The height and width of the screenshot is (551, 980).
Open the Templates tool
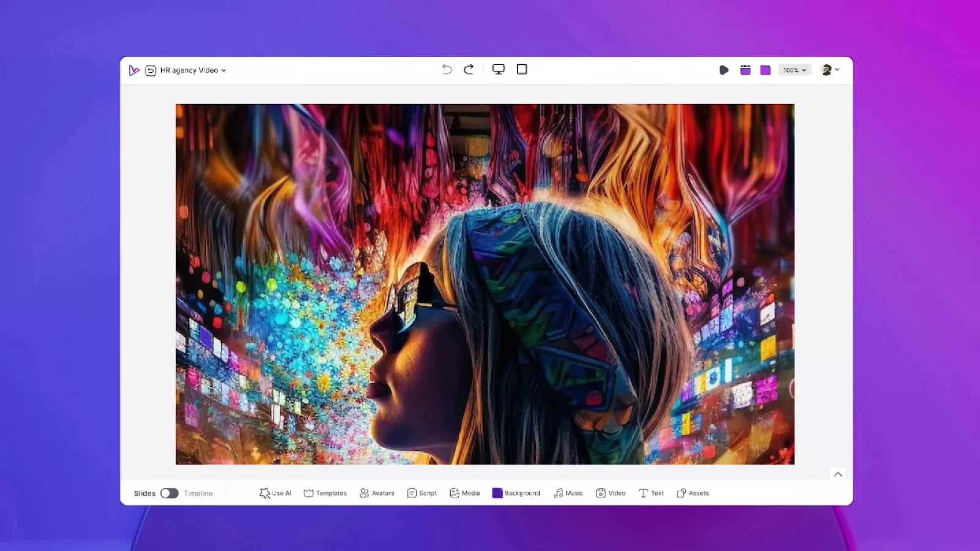coord(325,493)
